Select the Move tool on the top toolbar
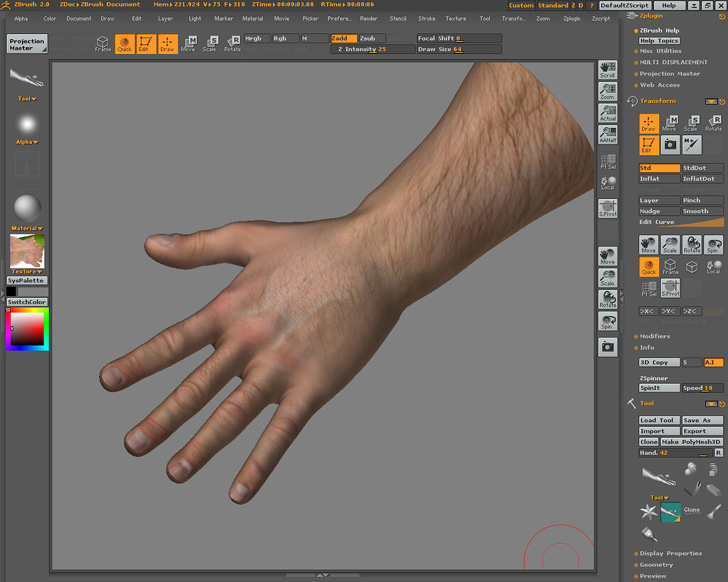 [x=188, y=43]
